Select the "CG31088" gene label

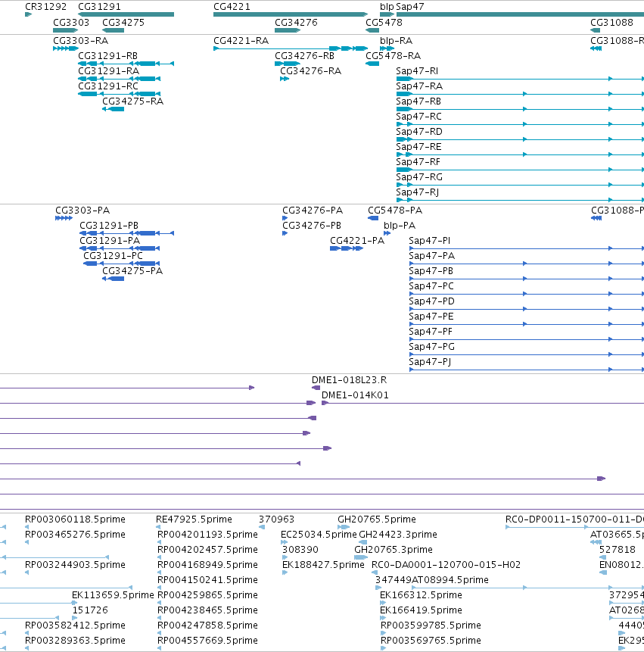click(611, 23)
